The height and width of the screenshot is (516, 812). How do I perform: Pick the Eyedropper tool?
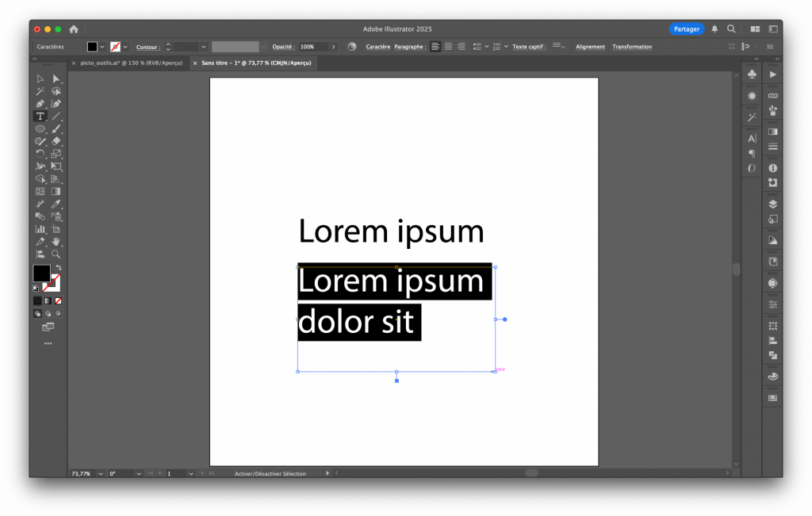tap(56, 204)
